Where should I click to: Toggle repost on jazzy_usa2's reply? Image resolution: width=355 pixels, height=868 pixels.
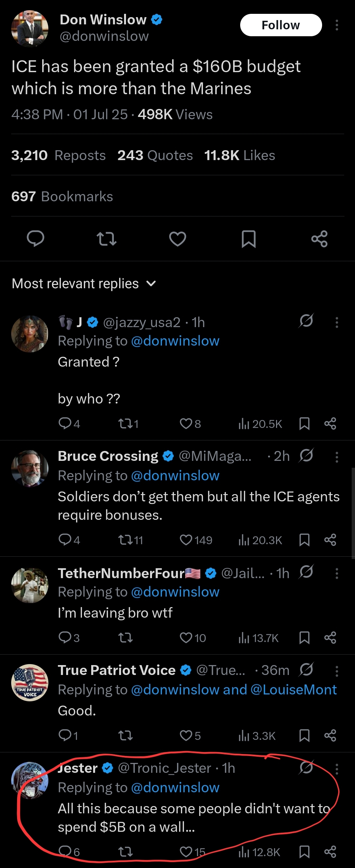click(128, 424)
